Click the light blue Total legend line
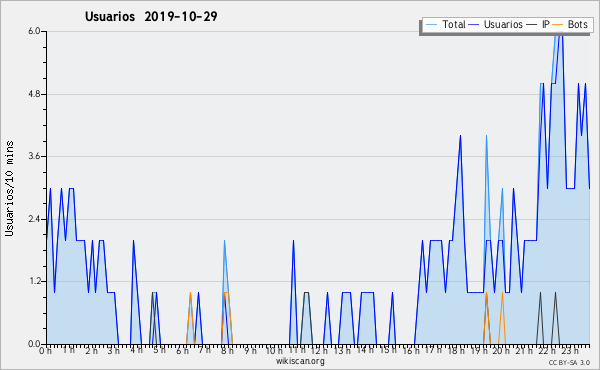 coord(431,25)
